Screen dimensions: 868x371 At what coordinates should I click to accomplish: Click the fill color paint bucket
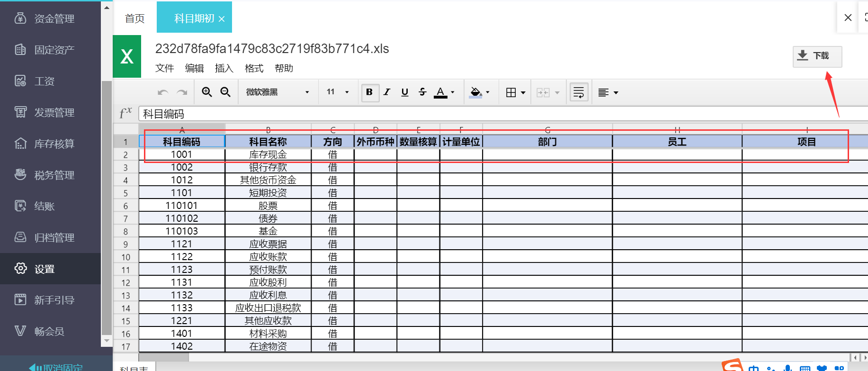[475, 92]
